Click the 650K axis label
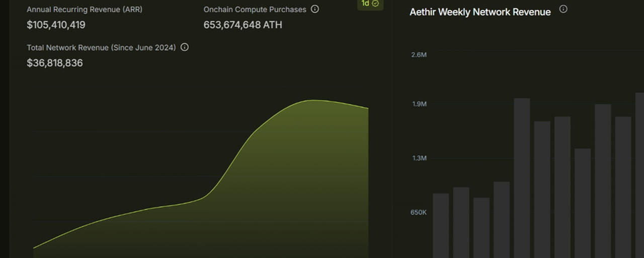This screenshot has height=258, width=644. tap(419, 213)
